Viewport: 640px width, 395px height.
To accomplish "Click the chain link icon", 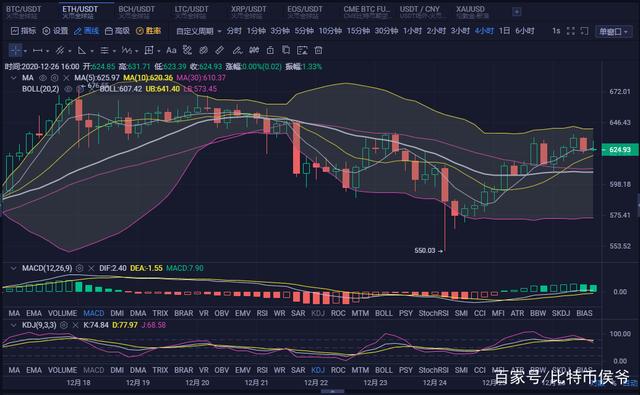I will (x=203, y=50).
